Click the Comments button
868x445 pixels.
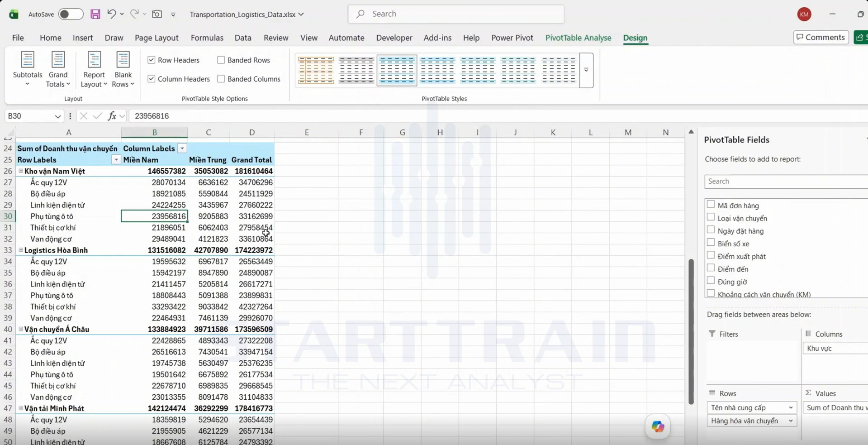(821, 38)
